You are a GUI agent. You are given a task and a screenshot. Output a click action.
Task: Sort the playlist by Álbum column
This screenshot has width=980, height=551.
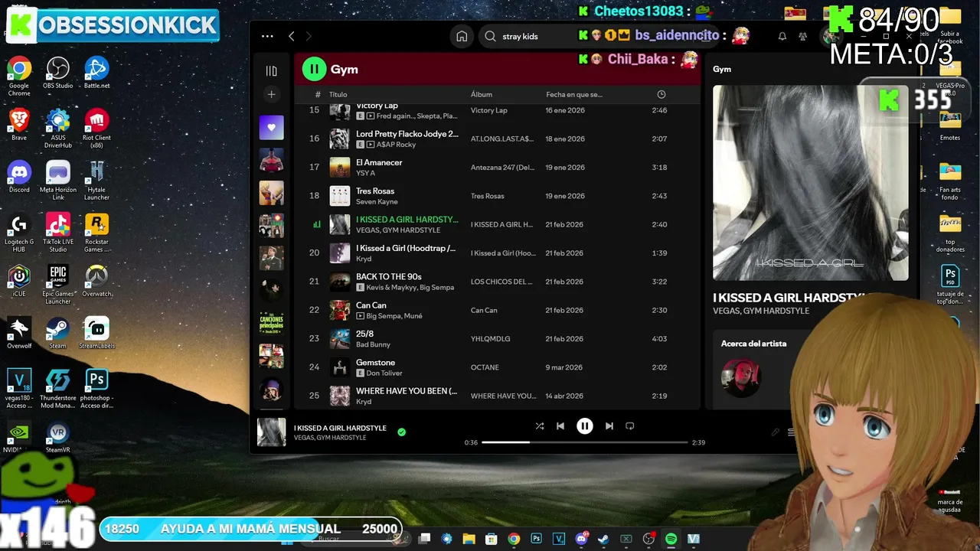coord(482,94)
